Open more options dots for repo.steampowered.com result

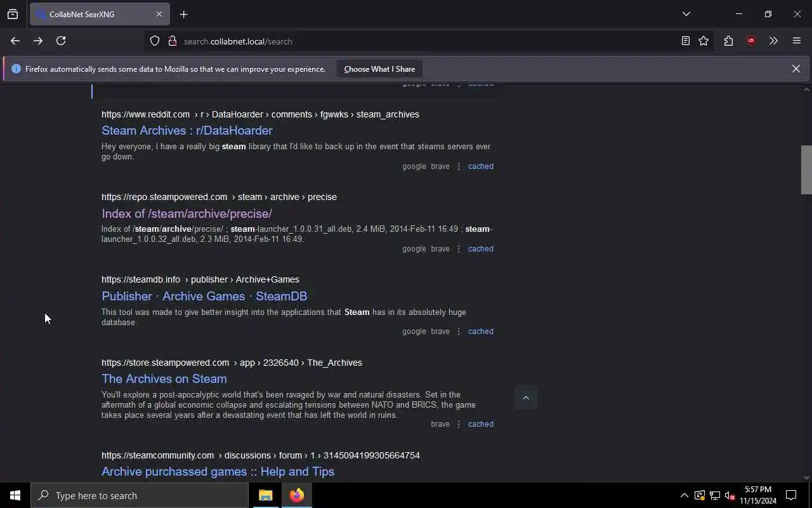pyautogui.click(x=459, y=249)
